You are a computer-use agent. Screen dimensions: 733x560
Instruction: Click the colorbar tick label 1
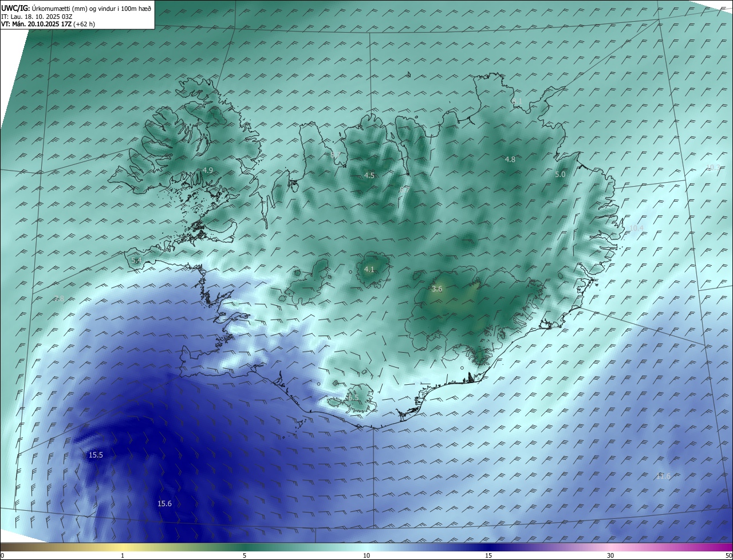[123, 555]
